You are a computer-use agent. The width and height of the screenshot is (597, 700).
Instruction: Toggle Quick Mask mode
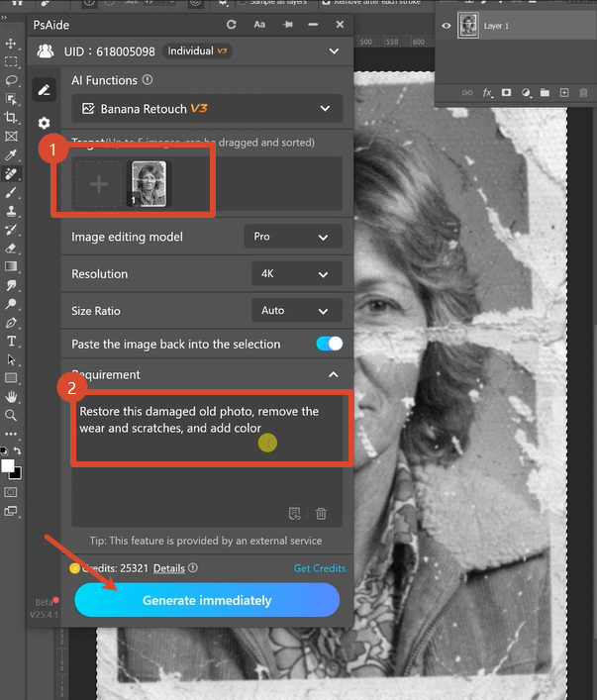pos(11,492)
